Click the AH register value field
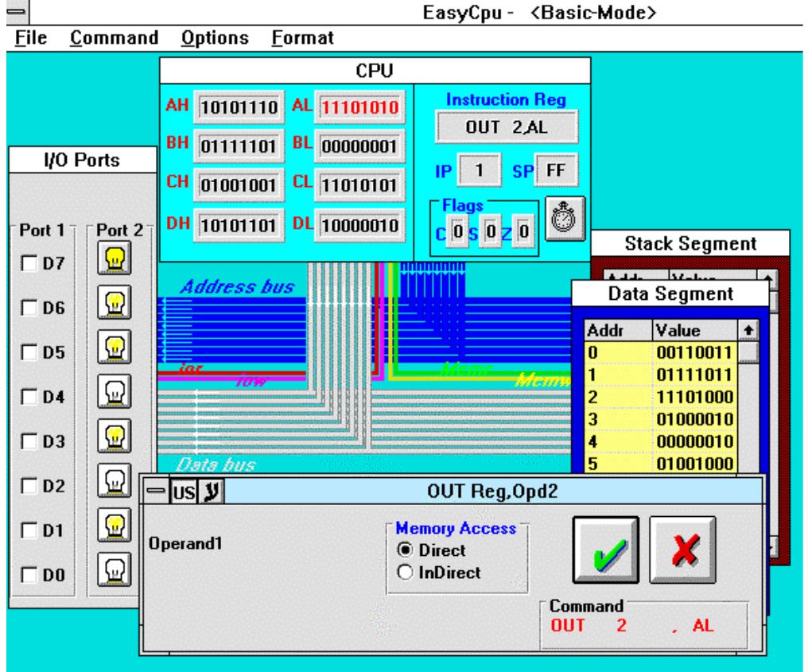The image size is (808, 672). point(239,107)
